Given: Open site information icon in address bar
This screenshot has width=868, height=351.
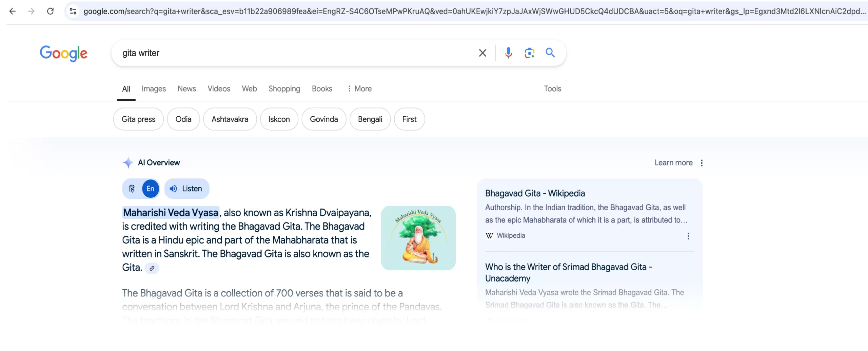Looking at the screenshot, I should click(x=73, y=11).
